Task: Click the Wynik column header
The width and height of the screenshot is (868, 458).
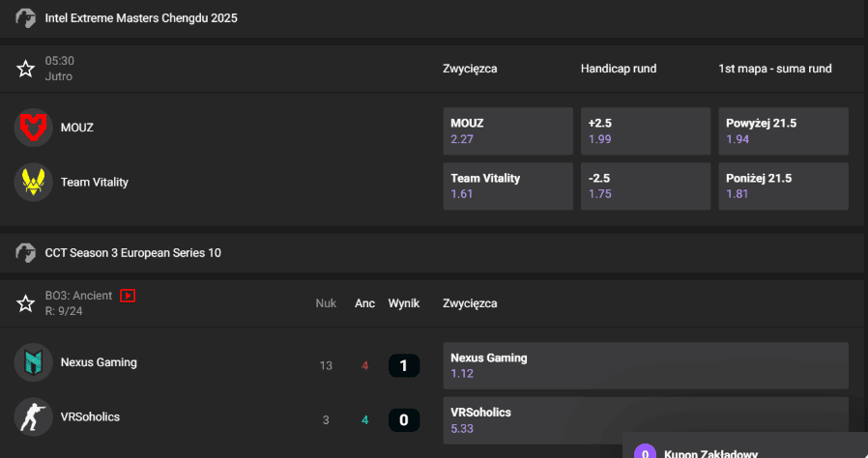Action: (x=404, y=303)
